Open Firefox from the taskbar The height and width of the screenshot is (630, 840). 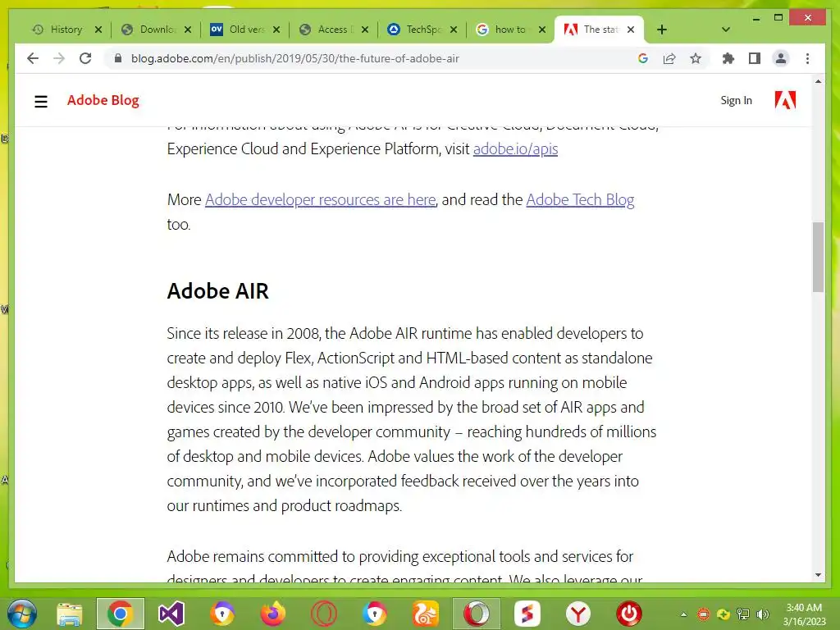coord(273,614)
